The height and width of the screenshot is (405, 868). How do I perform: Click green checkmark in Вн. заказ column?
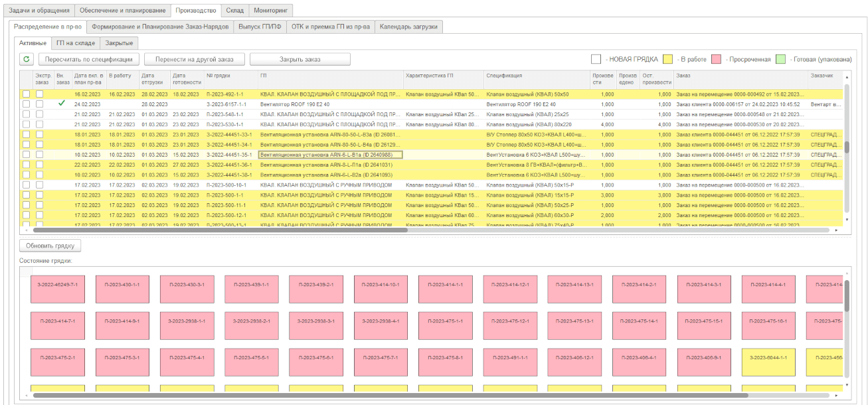62,104
